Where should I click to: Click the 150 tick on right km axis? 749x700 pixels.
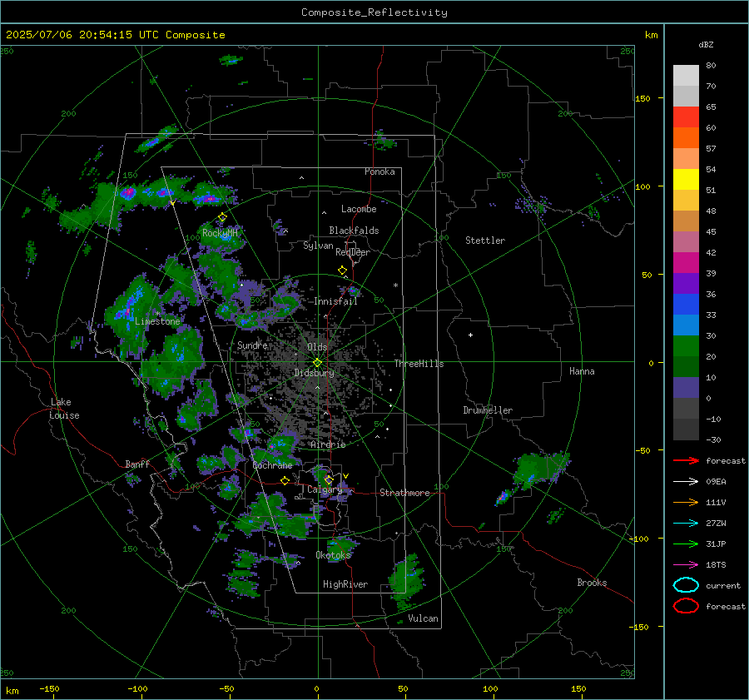(x=642, y=98)
